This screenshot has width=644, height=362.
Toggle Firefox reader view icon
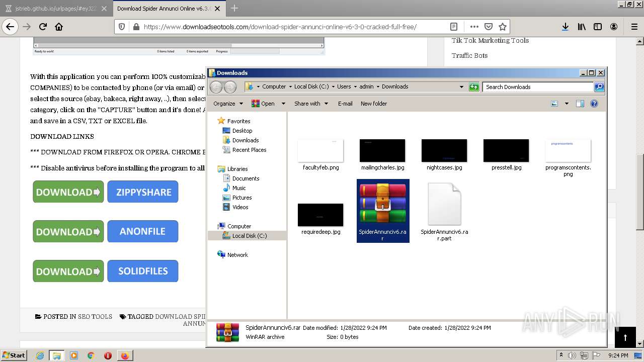[454, 27]
